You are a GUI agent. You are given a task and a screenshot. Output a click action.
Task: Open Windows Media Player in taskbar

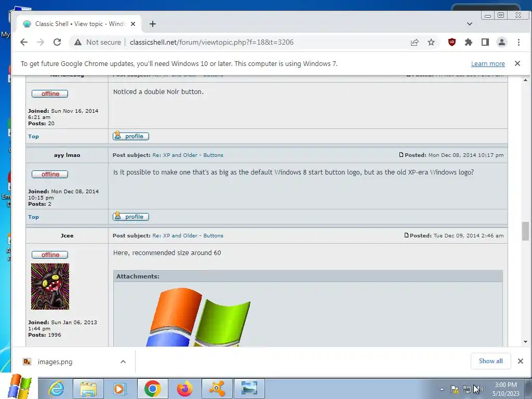click(119, 389)
